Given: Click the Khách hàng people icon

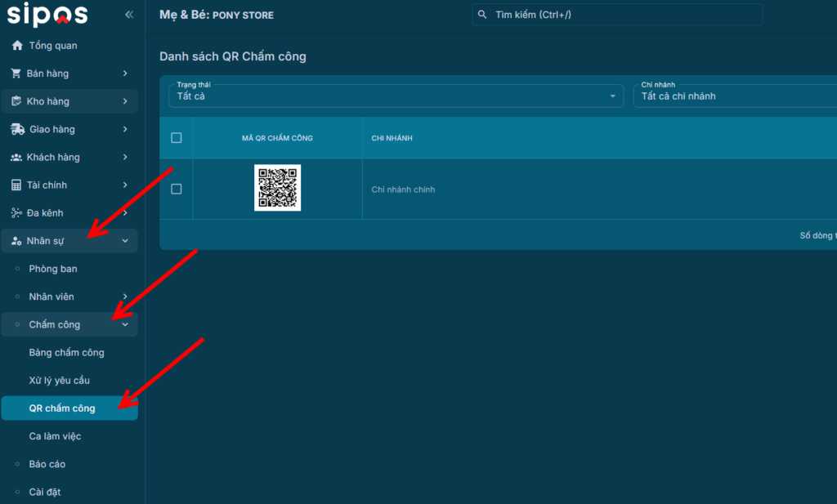Looking at the screenshot, I should pos(16,157).
